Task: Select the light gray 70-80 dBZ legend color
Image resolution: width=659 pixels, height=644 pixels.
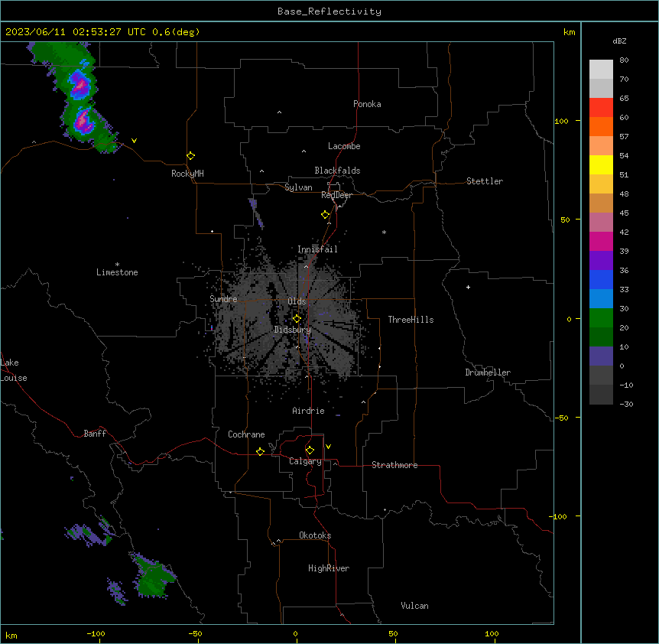Action: click(x=601, y=70)
